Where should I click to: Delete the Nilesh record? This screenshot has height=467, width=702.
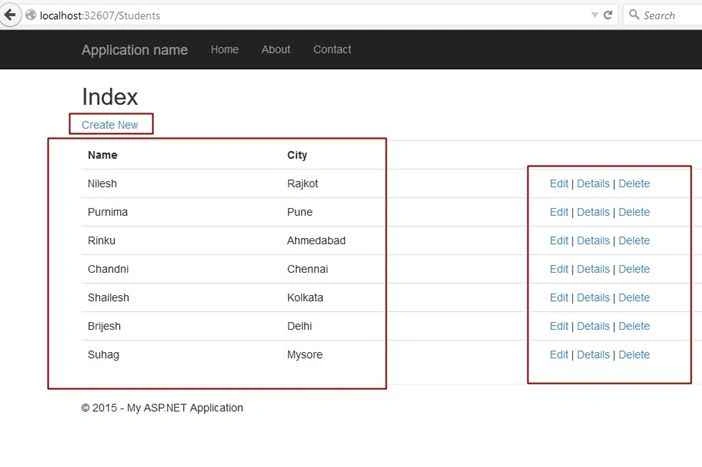634,184
